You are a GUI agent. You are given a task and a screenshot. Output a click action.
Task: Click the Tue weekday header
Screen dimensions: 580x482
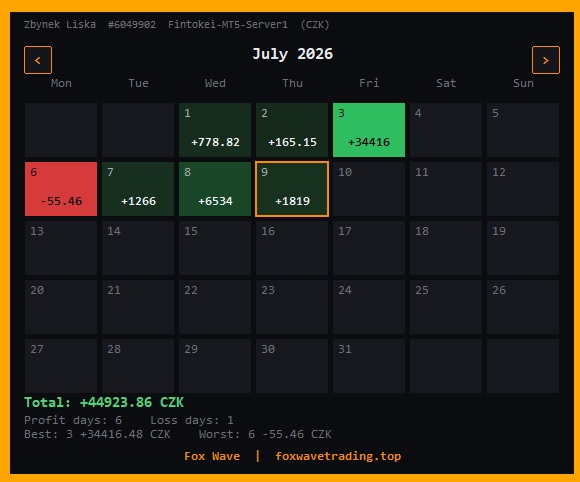click(x=138, y=83)
